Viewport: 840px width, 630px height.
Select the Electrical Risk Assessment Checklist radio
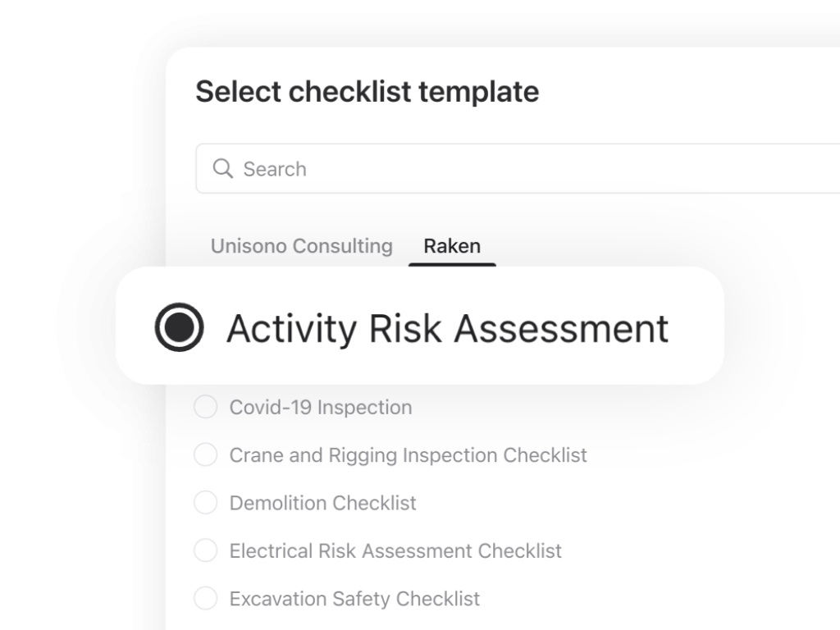coord(205,550)
